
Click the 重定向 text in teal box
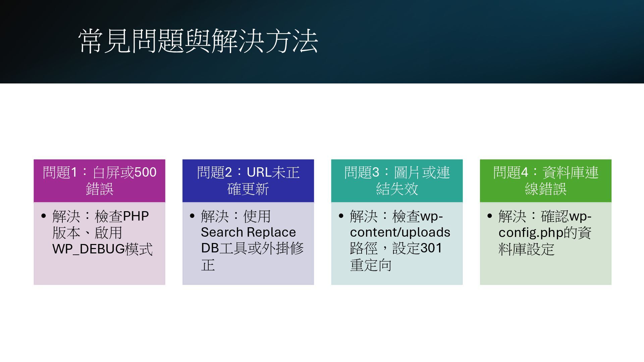pyautogui.click(x=371, y=265)
